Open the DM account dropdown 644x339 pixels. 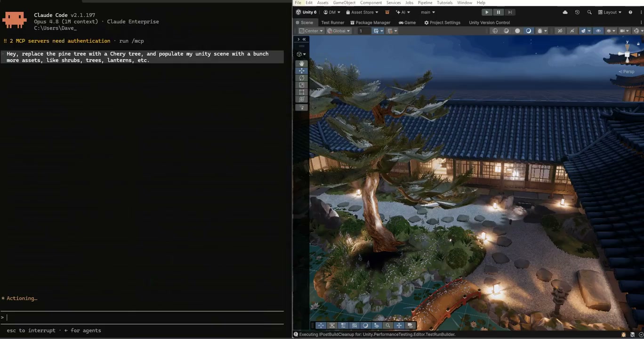(332, 12)
